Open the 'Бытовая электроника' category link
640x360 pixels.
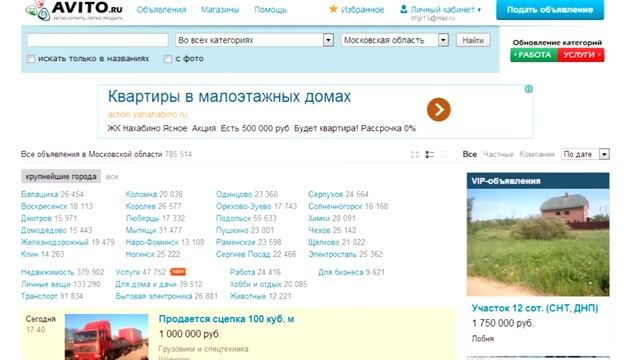pyautogui.click(x=154, y=296)
